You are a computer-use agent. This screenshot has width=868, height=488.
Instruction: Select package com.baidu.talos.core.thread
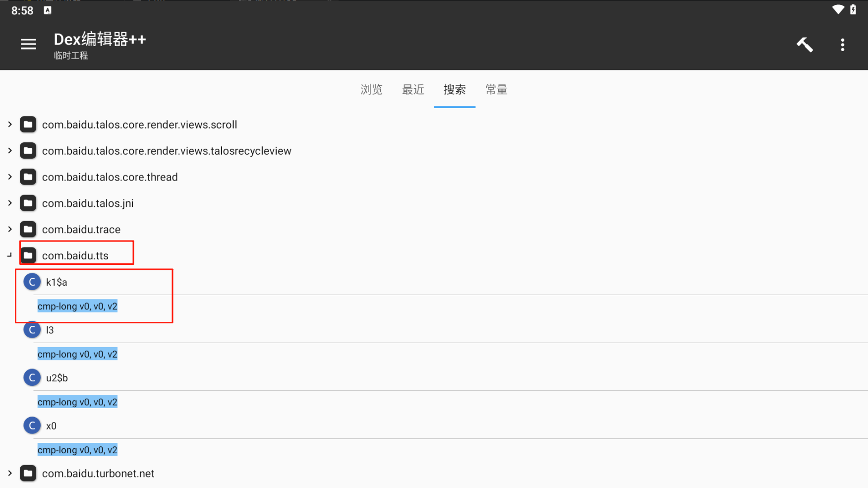pos(110,177)
